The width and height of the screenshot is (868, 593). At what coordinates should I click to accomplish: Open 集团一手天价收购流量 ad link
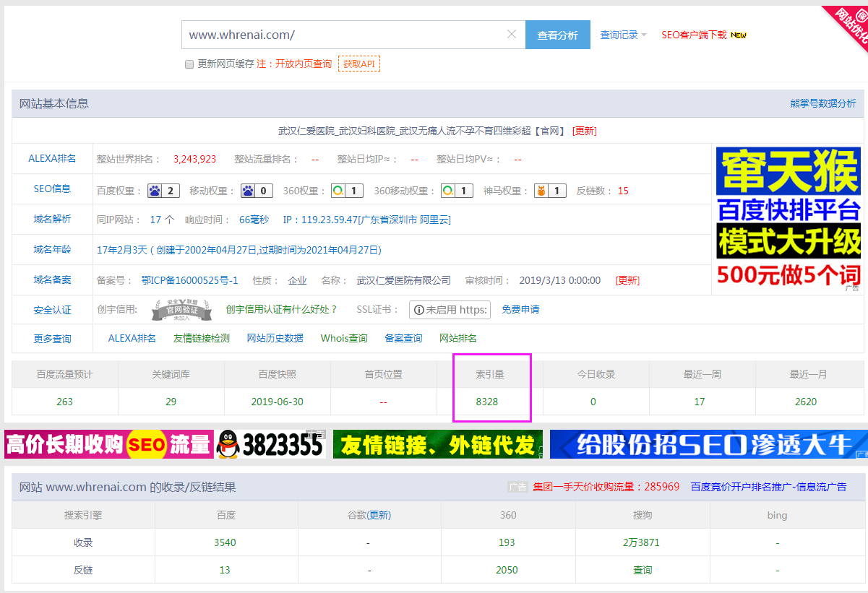606,487
